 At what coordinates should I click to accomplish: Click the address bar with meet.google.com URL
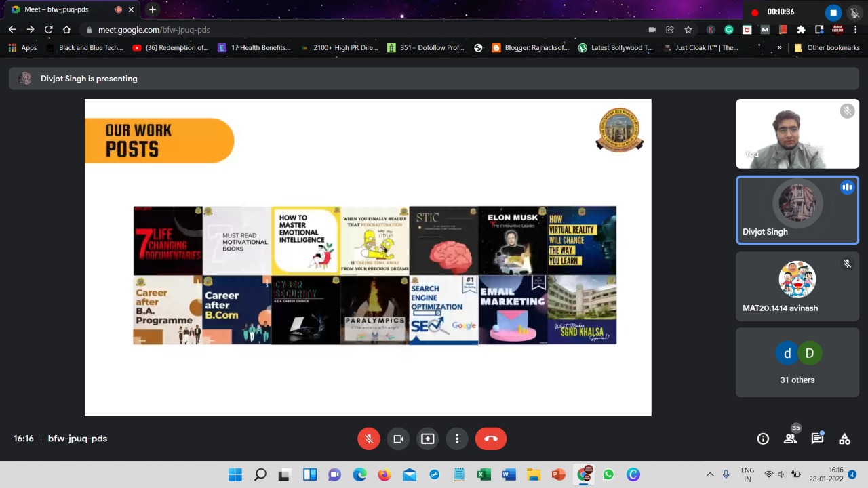[339, 30]
